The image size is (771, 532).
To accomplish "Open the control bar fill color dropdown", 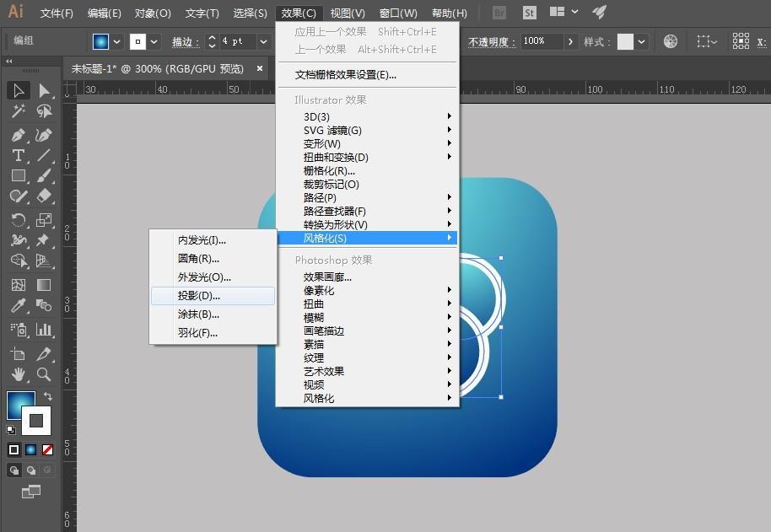I will click(x=117, y=42).
